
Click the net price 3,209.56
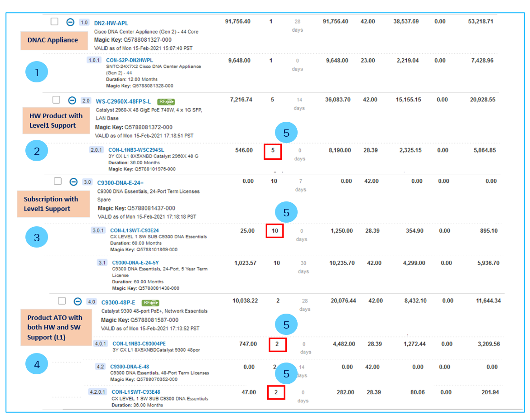pyautogui.click(x=489, y=344)
